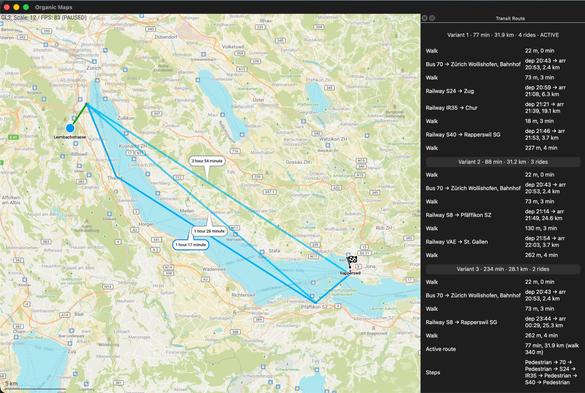Select the 1 hour 17 minute route bubble

[191, 245]
